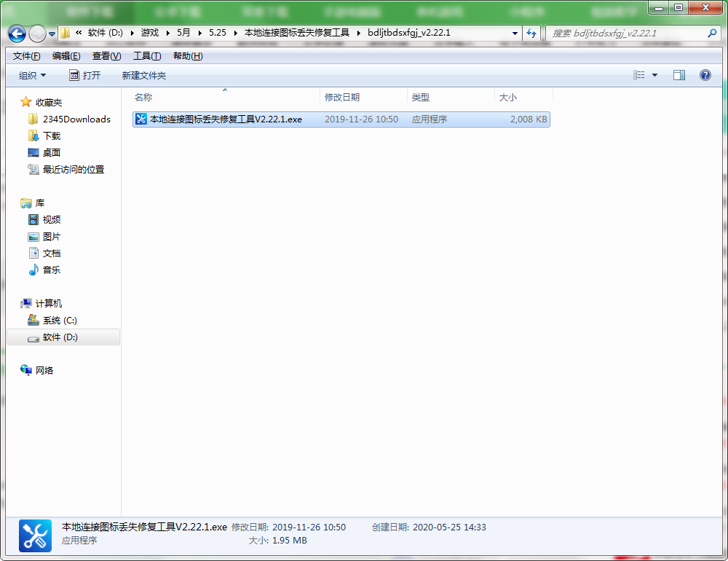728x561 pixels.
Task: Expand the view options dropdown arrow
Action: [x=654, y=75]
